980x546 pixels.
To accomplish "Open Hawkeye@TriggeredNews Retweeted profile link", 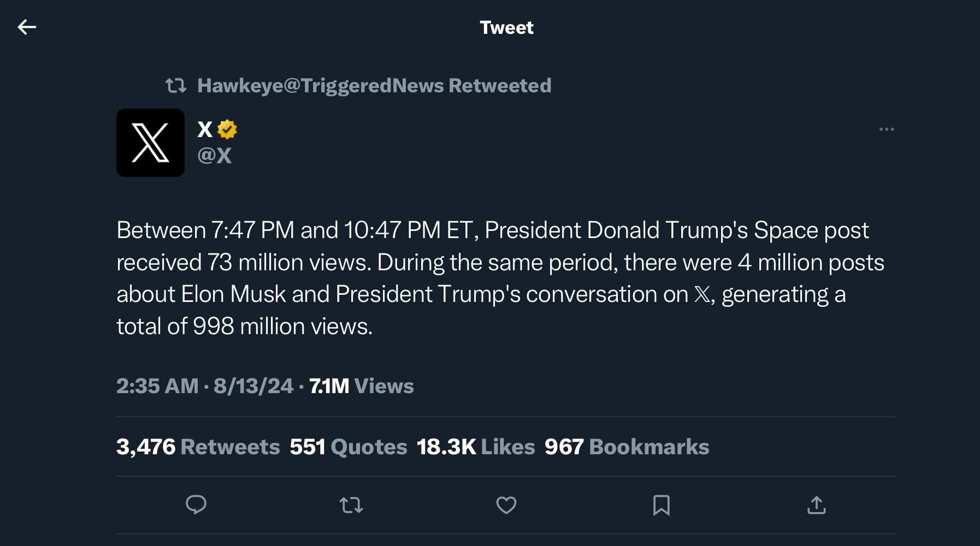I will [374, 86].
